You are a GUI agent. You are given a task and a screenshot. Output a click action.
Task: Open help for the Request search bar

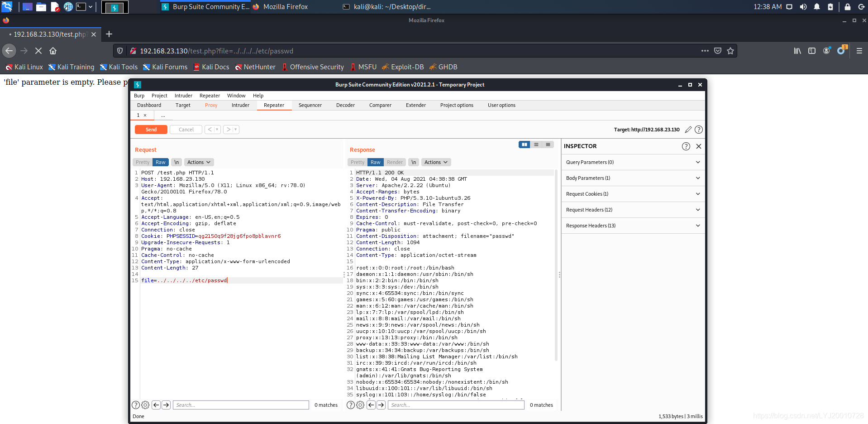click(136, 405)
